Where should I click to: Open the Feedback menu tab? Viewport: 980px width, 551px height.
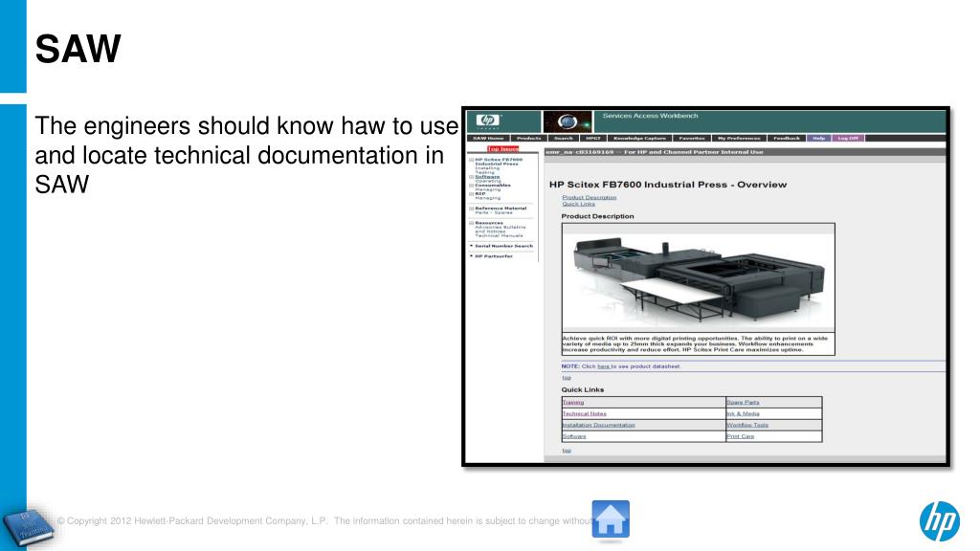pos(787,138)
